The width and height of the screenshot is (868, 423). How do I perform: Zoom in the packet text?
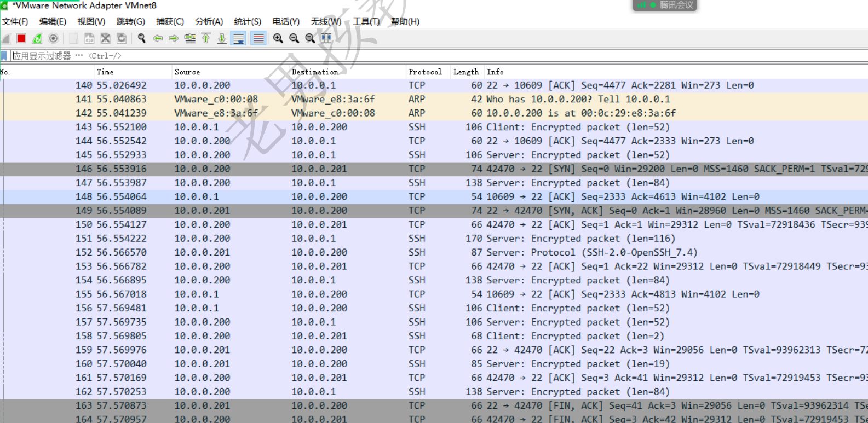tap(278, 38)
